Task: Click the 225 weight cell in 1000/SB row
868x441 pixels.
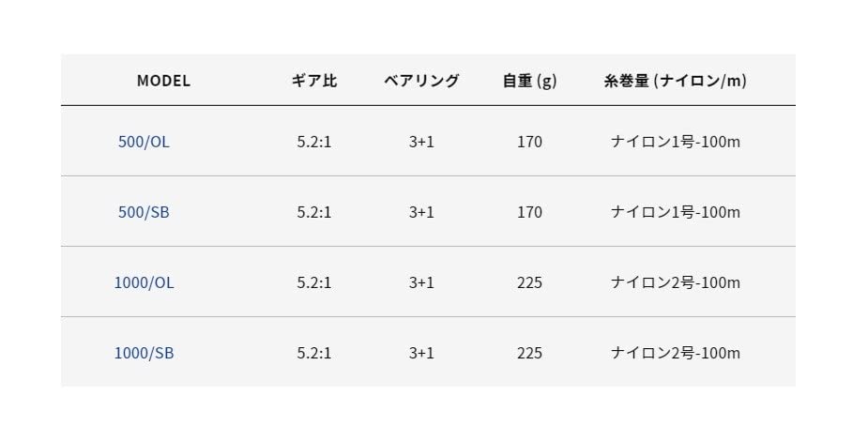Action: pyautogui.click(x=529, y=353)
